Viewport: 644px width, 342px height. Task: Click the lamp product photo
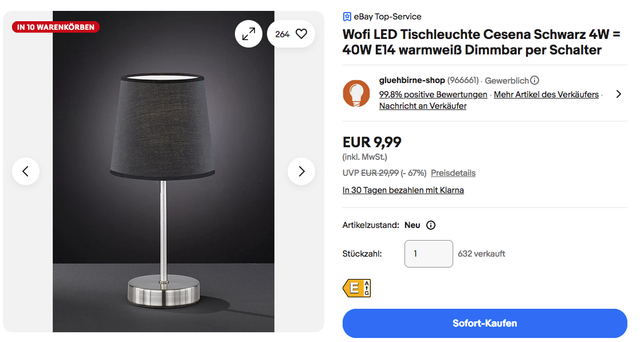163,171
